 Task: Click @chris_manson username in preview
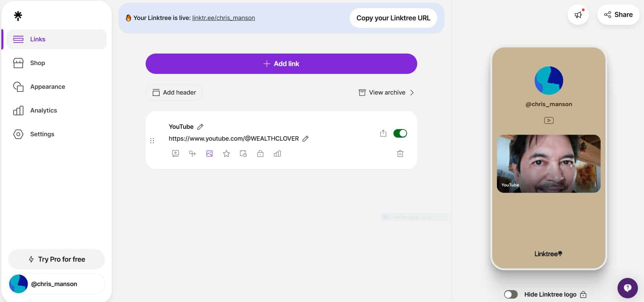pos(549,104)
